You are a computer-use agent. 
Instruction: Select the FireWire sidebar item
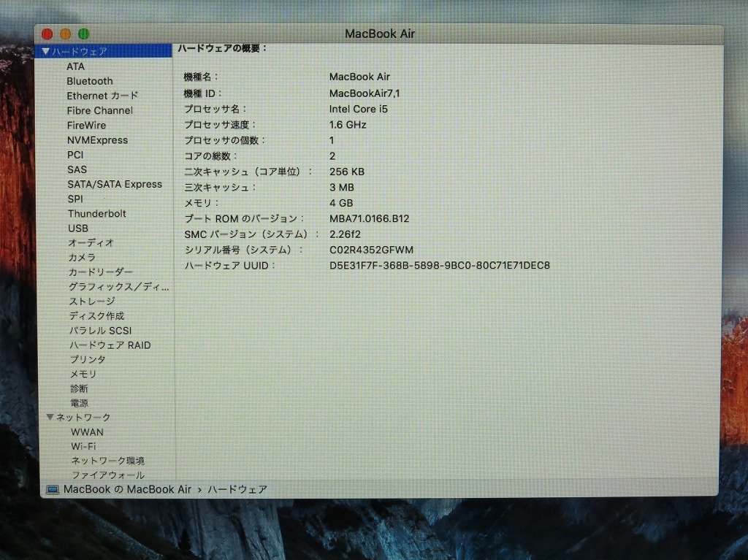point(86,126)
